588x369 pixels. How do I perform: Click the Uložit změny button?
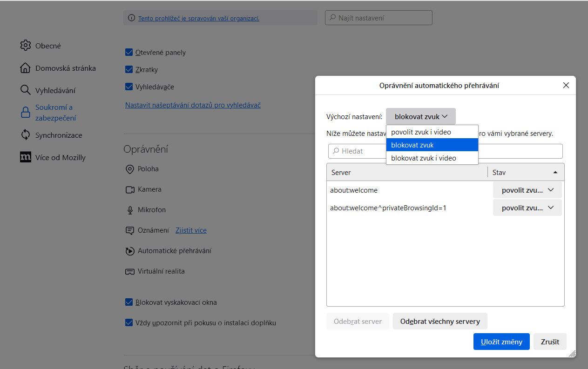(x=501, y=342)
